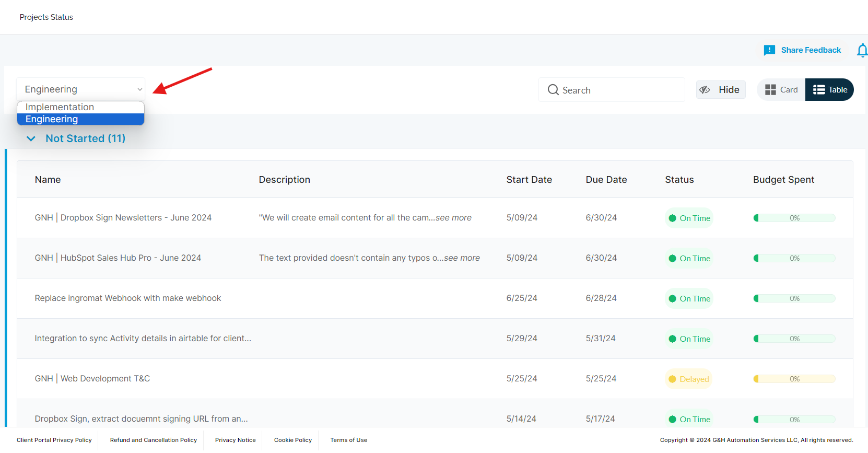Click the Table list view icon
The width and height of the screenshot is (868, 453).
click(x=819, y=90)
